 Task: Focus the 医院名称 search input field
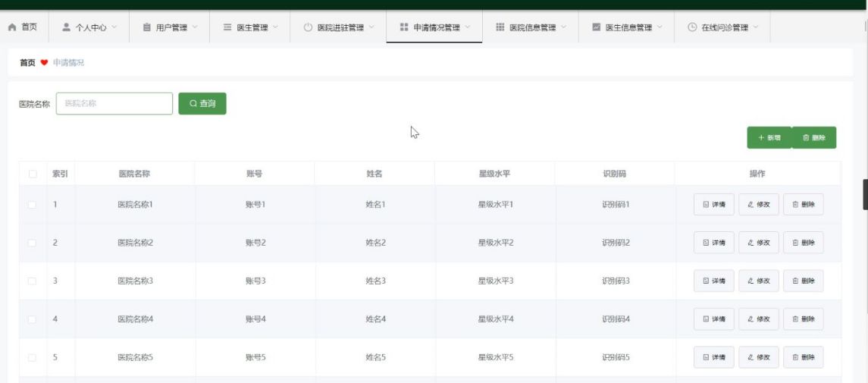114,104
